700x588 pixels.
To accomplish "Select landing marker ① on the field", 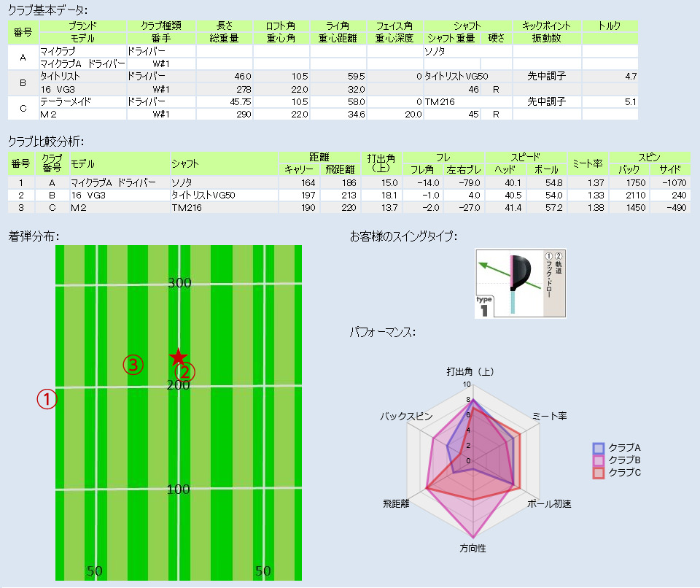I will [x=47, y=399].
